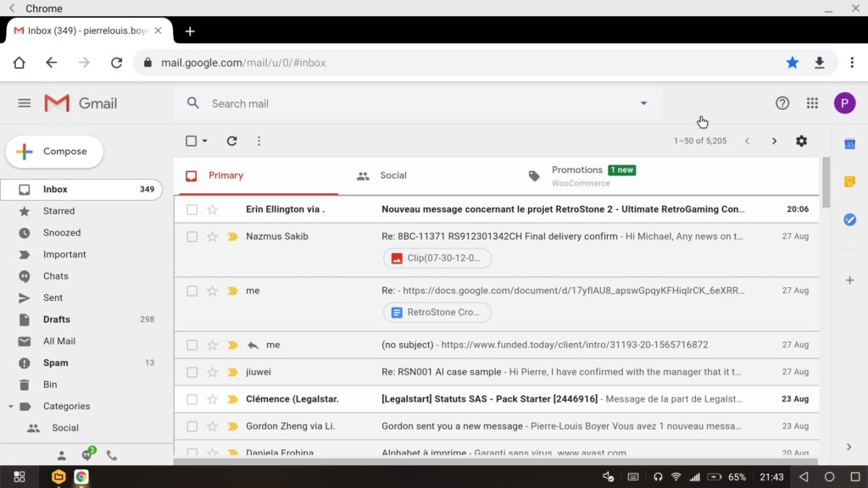Star the Erin Ellington email
Screen dimensions: 868x488
pyautogui.click(x=213, y=209)
